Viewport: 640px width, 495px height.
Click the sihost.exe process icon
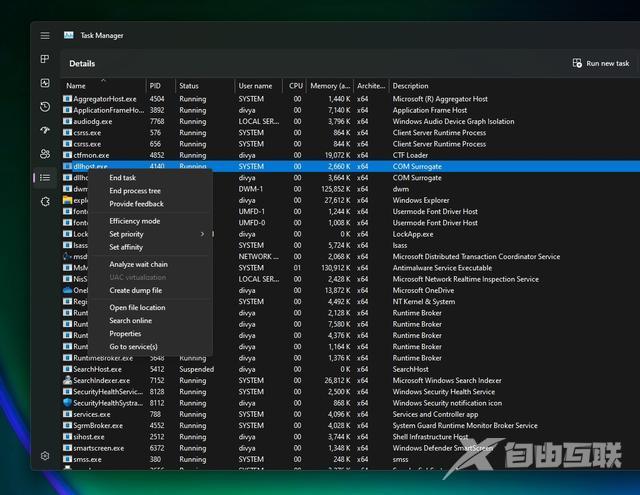(67, 437)
